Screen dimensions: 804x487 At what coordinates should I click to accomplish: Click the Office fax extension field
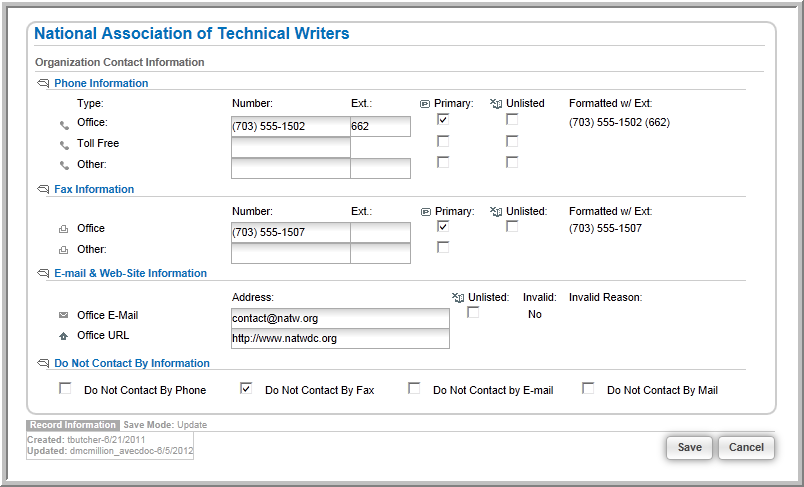(x=380, y=232)
